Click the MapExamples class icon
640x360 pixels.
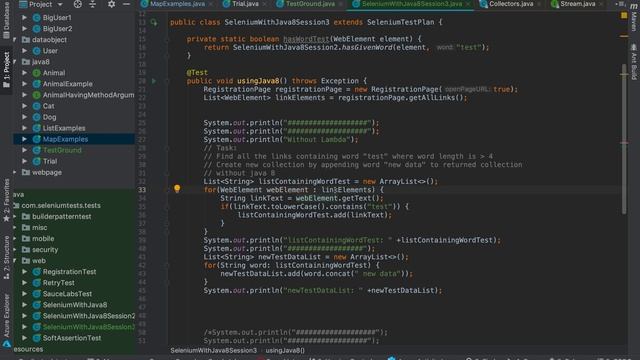37,139
